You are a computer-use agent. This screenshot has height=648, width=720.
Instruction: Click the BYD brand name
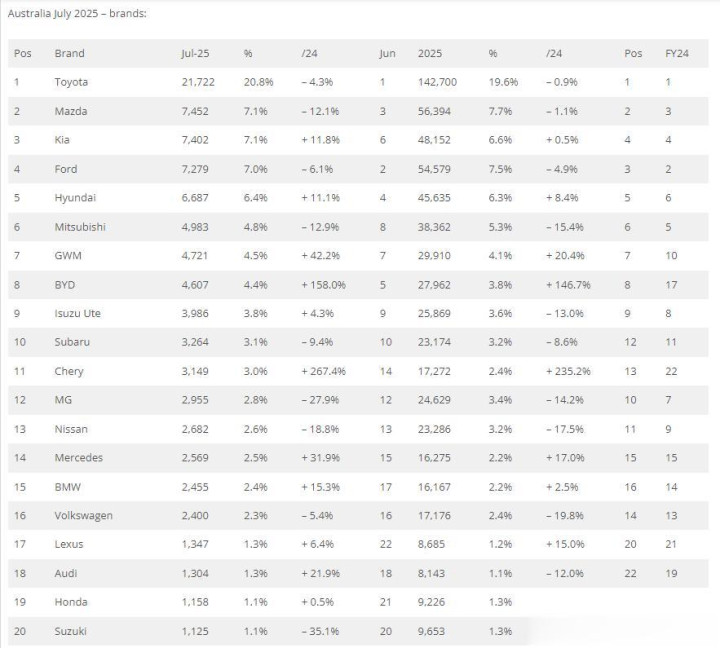pyautogui.click(x=65, y=285)
